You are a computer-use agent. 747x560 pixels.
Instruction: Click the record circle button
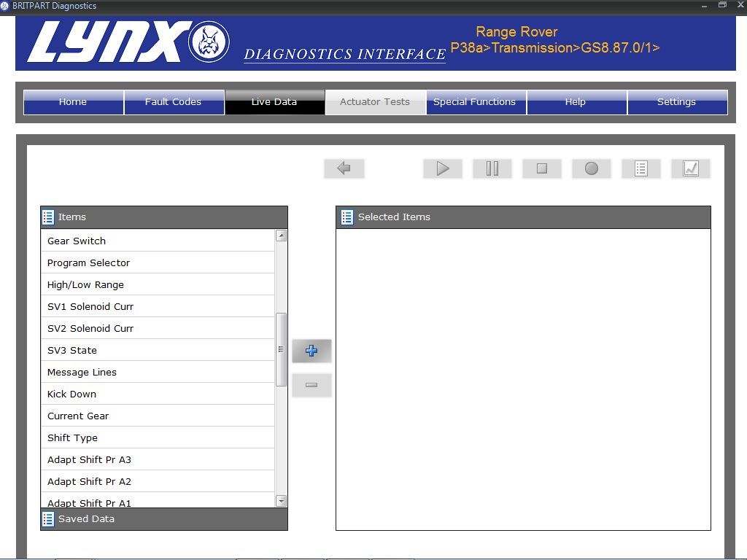[591, 168]
